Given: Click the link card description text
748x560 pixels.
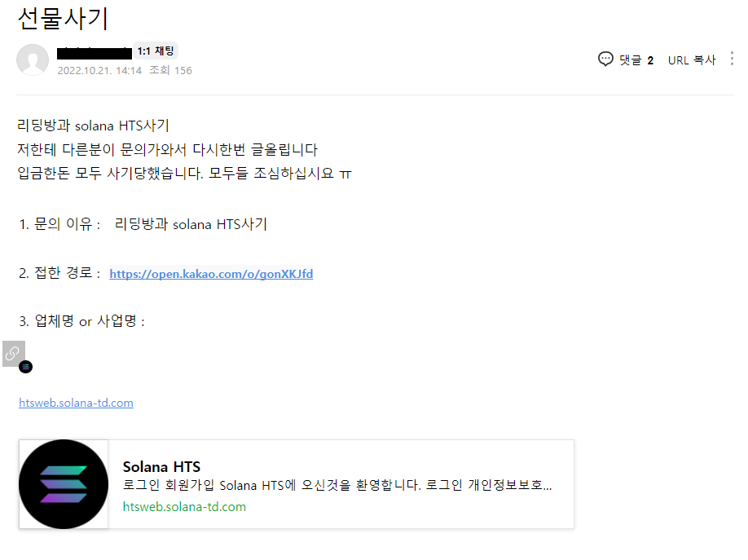Looking at the screenshot, I should tap(337, 486).
